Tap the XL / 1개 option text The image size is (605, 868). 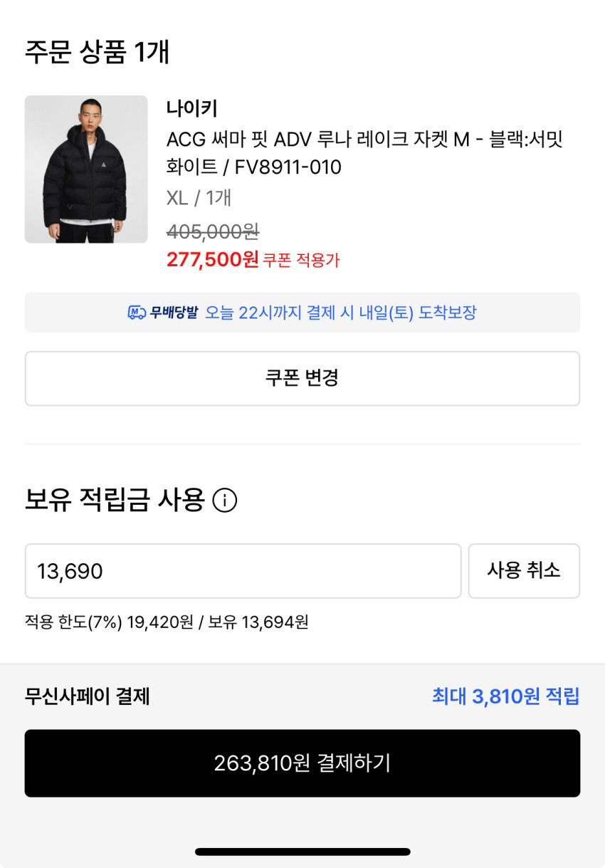199,198
